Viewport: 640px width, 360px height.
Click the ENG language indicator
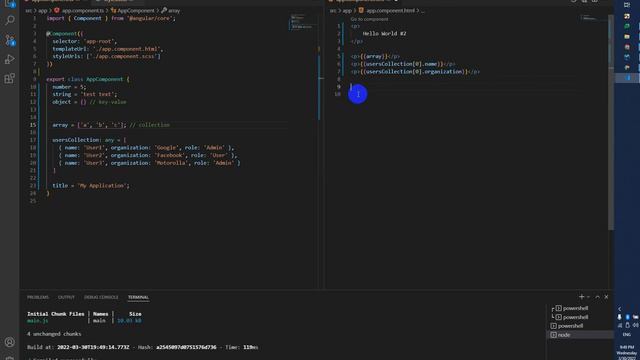coord(627,335)
